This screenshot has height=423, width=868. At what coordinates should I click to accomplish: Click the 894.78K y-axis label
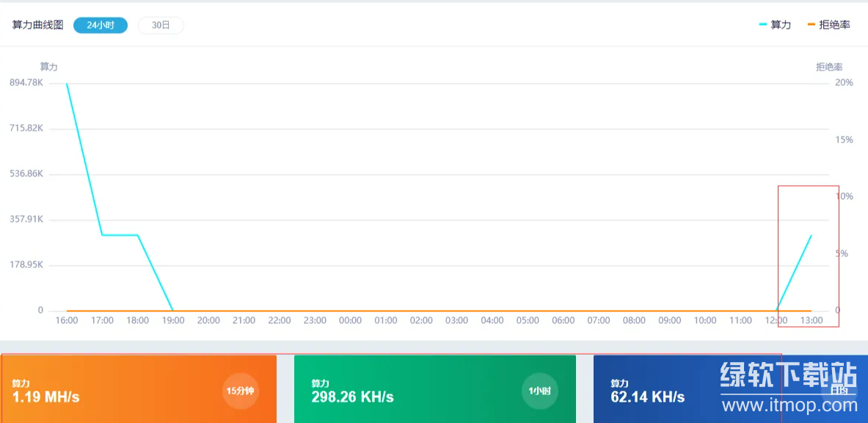(26, 83)
